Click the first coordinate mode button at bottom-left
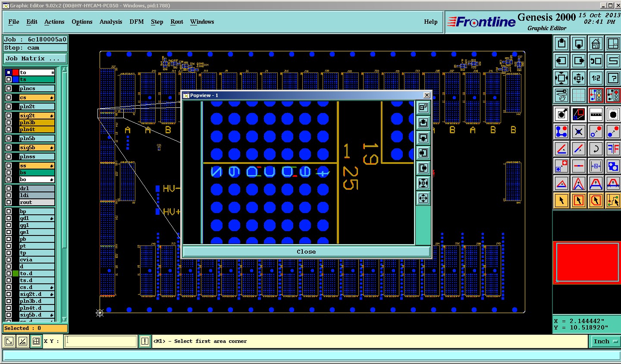This screenshot has height=364, width=621. pos(9,341)
